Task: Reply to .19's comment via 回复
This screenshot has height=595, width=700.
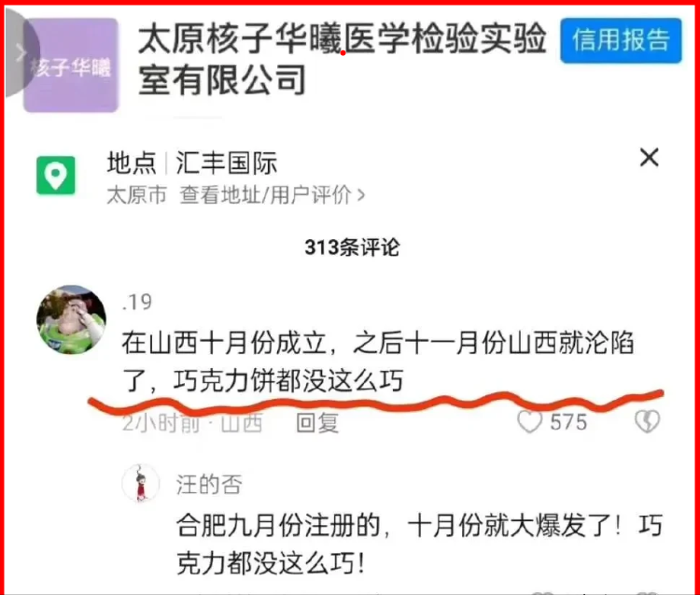Action: (x=317, y=422)
